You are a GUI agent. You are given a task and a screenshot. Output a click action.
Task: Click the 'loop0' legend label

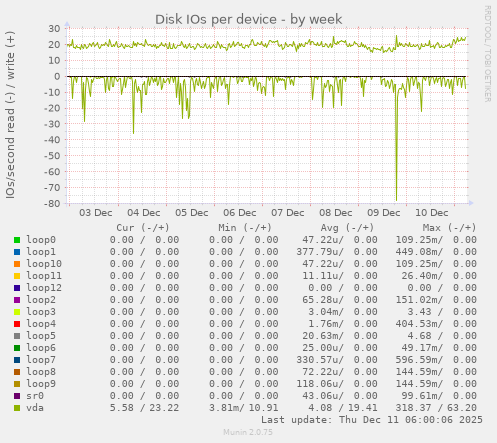coord(41,240)
